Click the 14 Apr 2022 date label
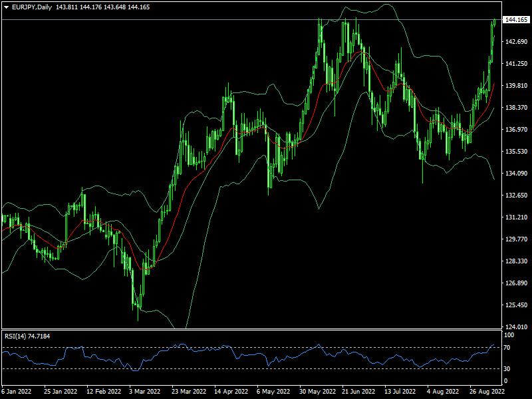The image size is (532, 399). tap(231, 392)
